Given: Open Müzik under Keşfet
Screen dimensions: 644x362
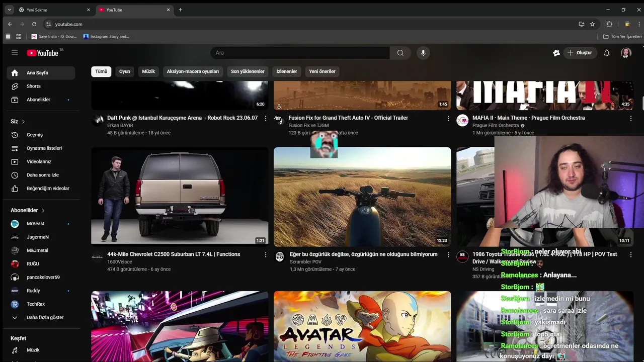Looking at the screenshot, I should (41, 350).
